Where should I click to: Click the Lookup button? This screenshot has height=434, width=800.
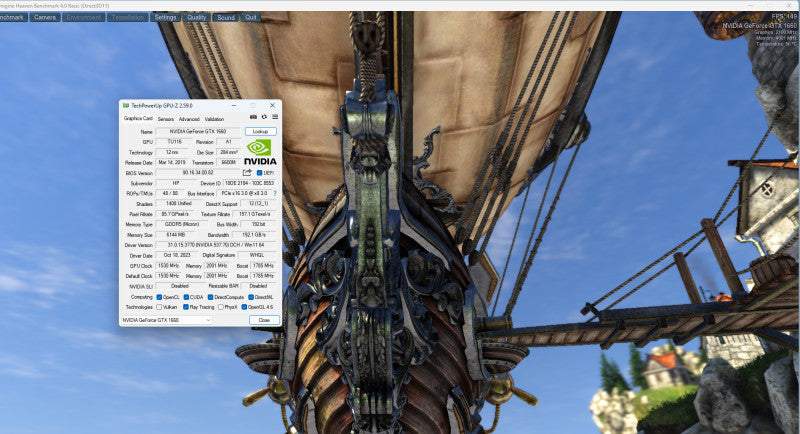tap(261, 132)
